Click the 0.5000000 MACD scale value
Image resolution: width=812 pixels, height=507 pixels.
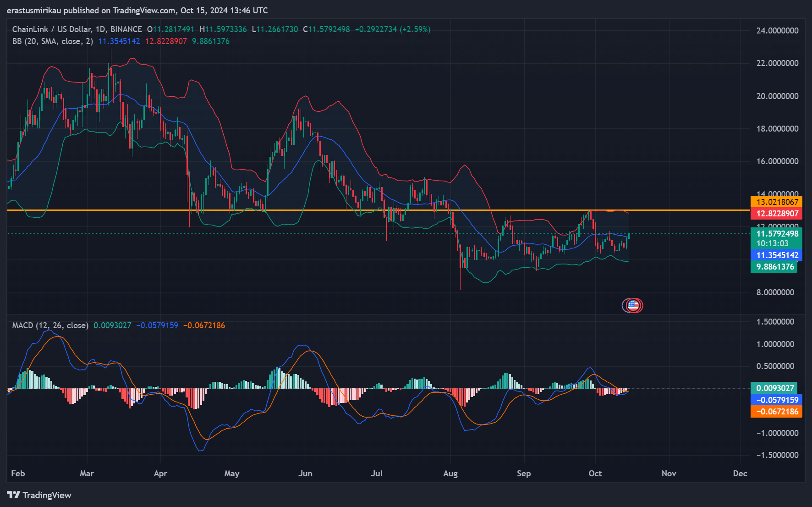pyautogui.click(x=775, y=366)
